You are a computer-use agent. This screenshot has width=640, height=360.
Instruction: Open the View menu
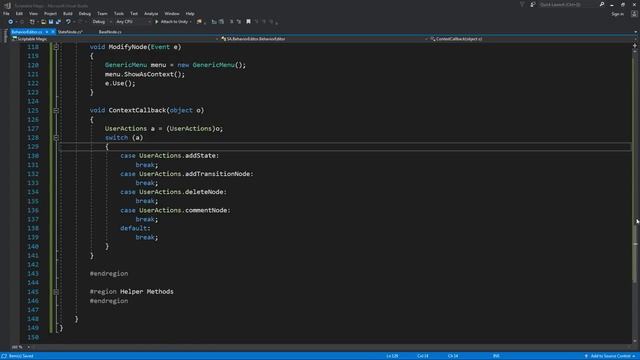[33, 13]
